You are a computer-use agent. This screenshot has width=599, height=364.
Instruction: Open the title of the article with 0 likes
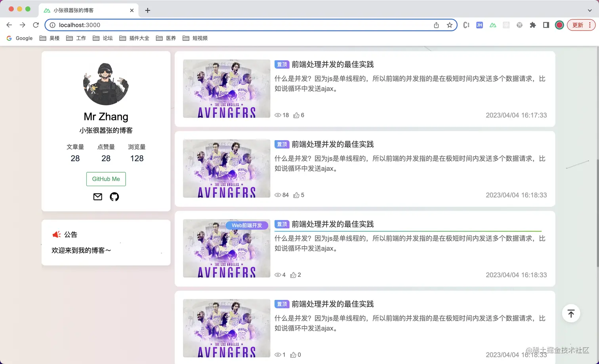(333, 304)
